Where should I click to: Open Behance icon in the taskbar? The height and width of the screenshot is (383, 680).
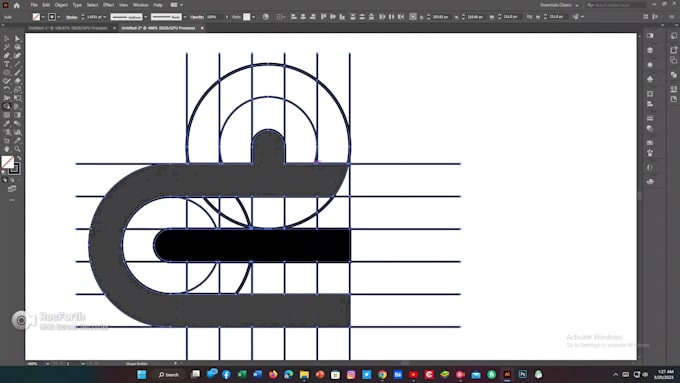pos(398,374)
